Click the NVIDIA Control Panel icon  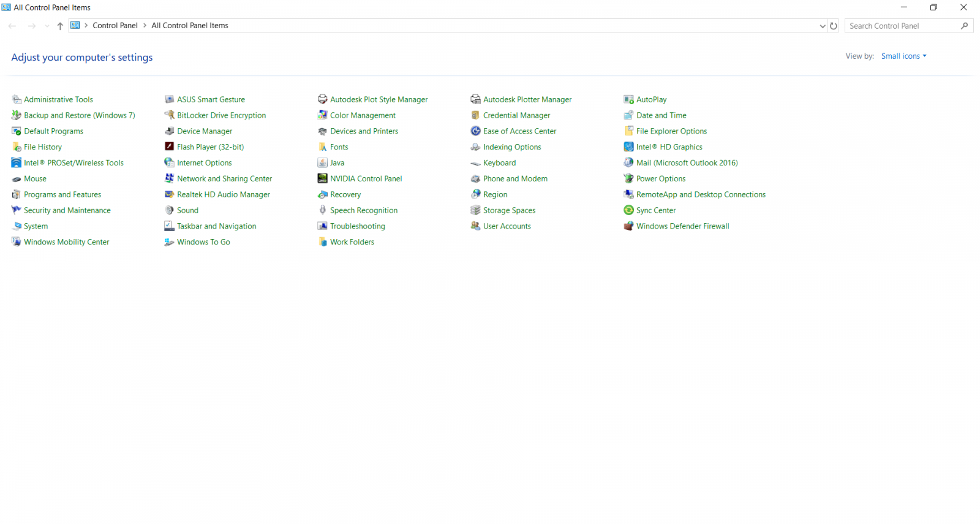coord(322,178)
